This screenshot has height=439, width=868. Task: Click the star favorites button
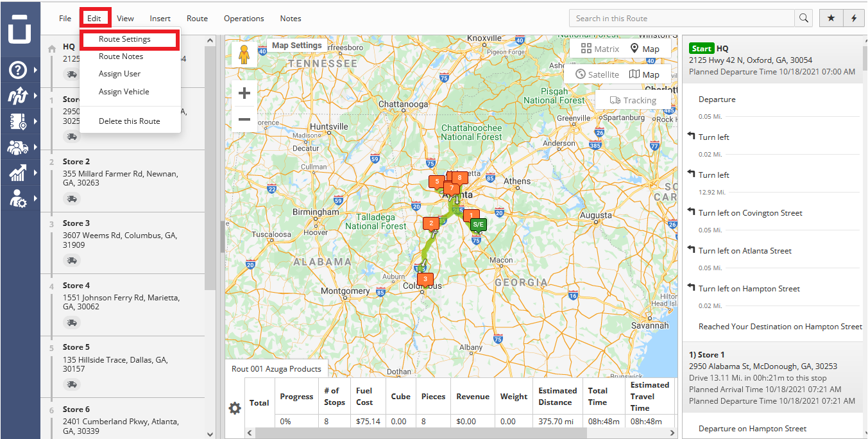pyautogui.click(x=831, y=19)
